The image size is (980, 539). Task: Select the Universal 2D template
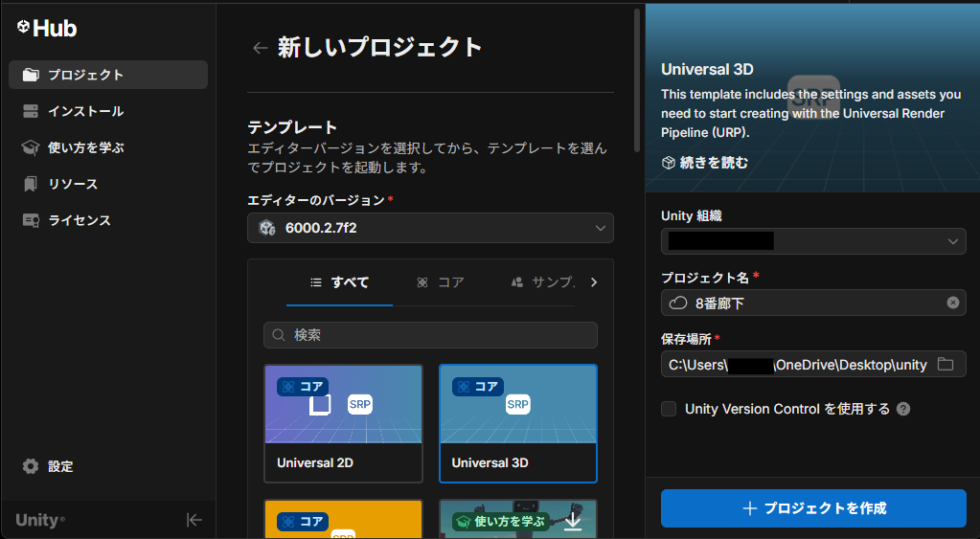pos(343,423)
